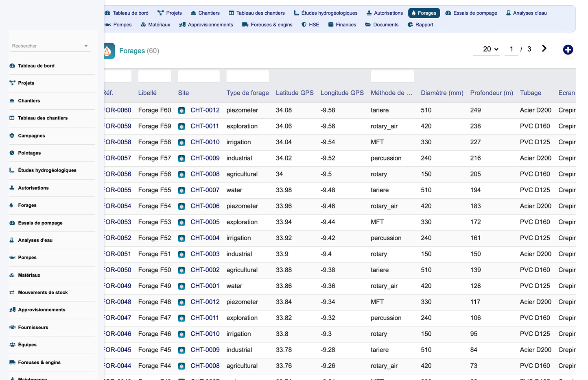This screenshot has height=380, width=588.
Task: Open forage reference FOR-0057 link
Action: click(x=118, y=158)
